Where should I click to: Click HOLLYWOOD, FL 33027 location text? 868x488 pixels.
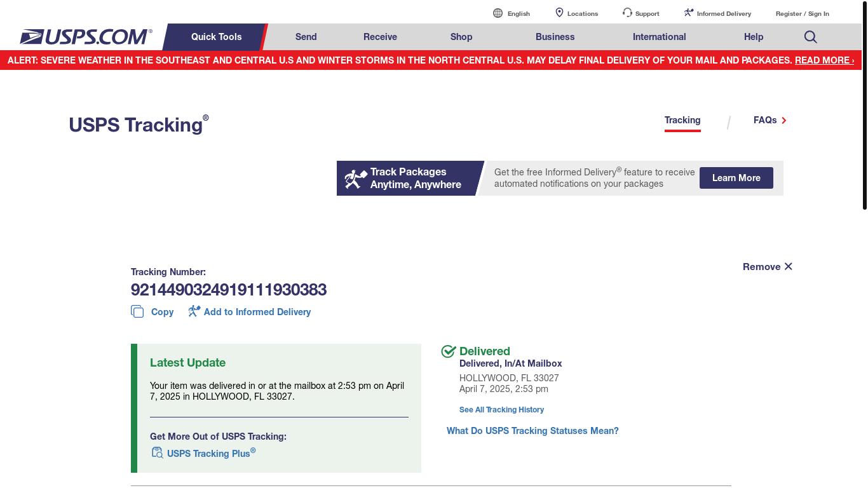pos(509,378)
